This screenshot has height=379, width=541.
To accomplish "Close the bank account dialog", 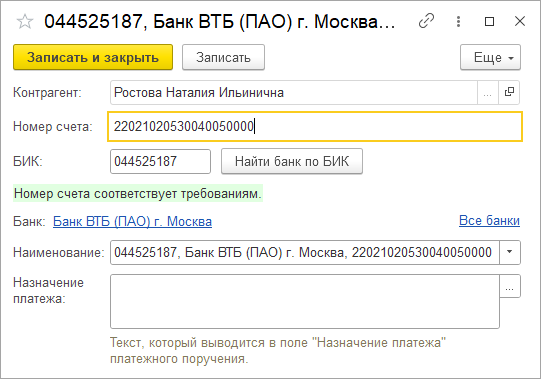I will (x=520, y=21).
